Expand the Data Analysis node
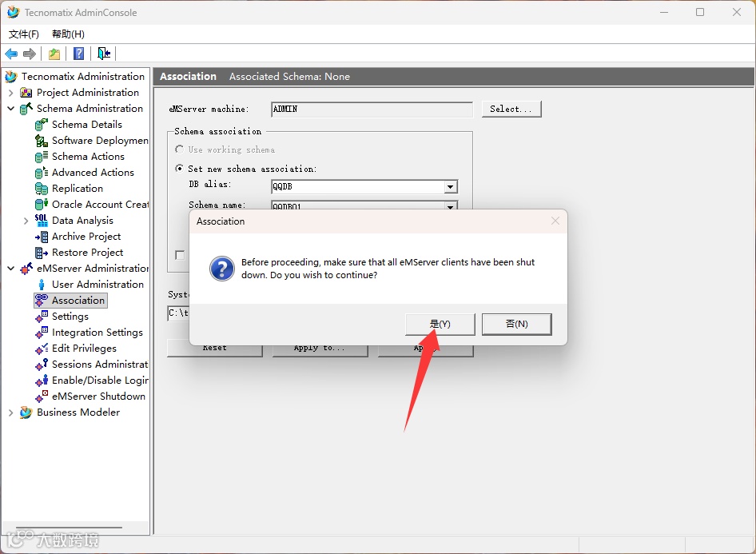The image size is (756, 554). click(x=26, y=221)
